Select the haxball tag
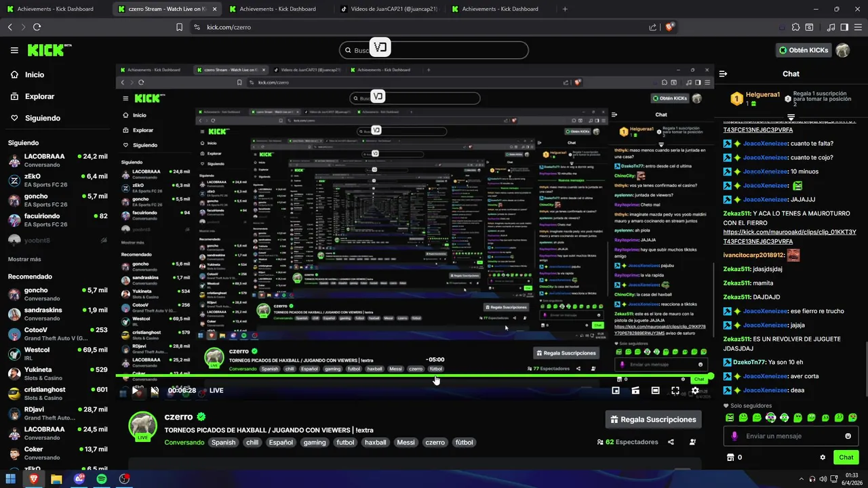Viewport: 868px width, 488px height. (x=375, y=443)
